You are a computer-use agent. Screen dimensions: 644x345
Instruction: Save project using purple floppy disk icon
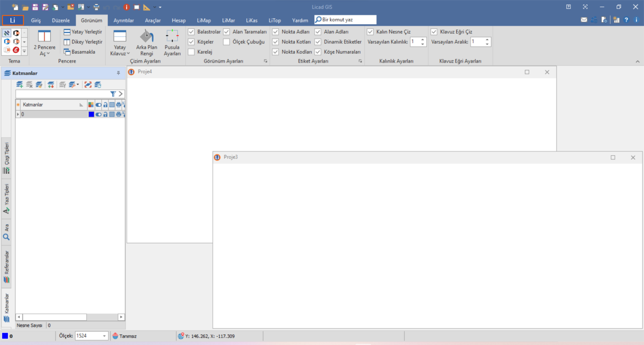(35, 7)
